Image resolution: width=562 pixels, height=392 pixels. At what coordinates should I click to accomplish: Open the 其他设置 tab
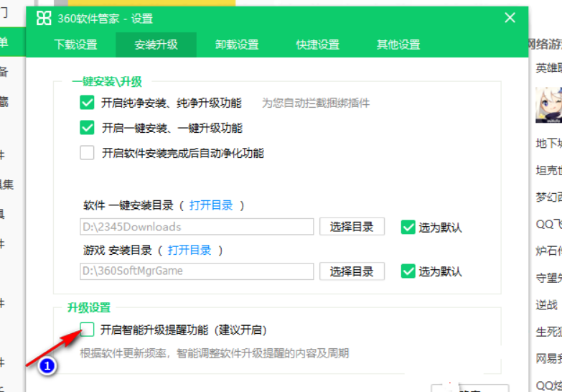click(398, 45)
